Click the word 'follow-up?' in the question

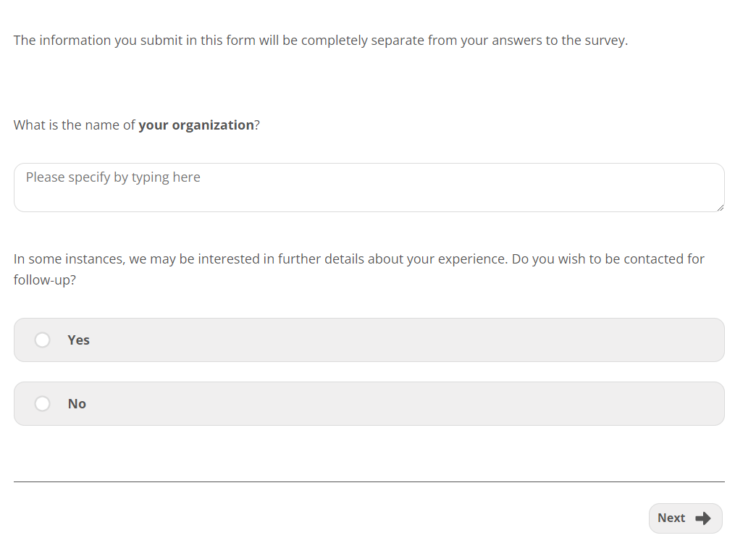44,279
